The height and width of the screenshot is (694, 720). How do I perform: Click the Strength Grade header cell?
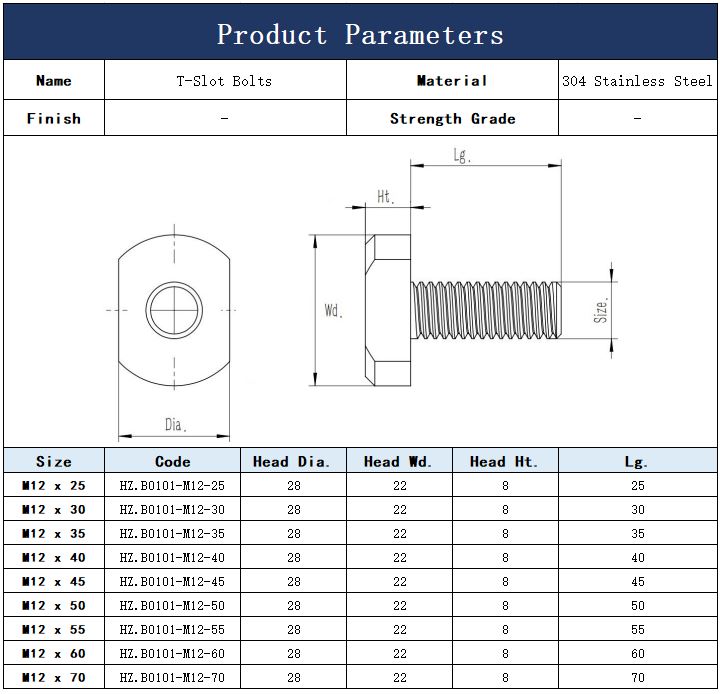click(x=452, y=118)
